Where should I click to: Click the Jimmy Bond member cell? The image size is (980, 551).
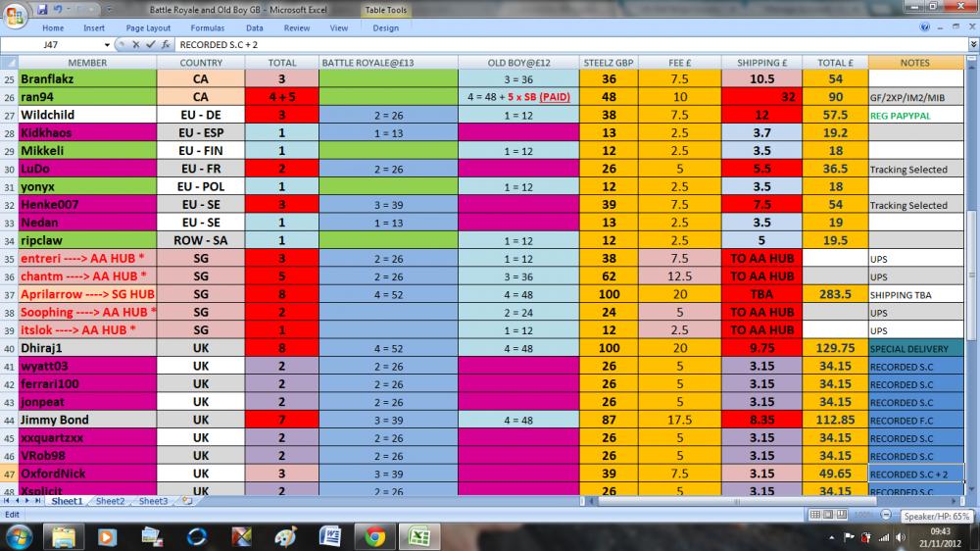87,420
